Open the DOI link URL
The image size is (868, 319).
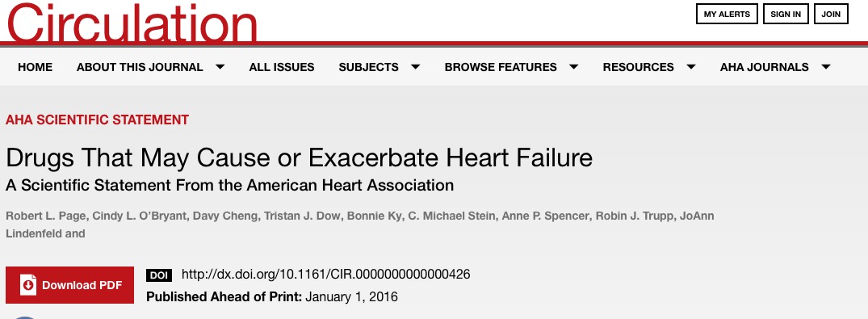coord(325,274)
